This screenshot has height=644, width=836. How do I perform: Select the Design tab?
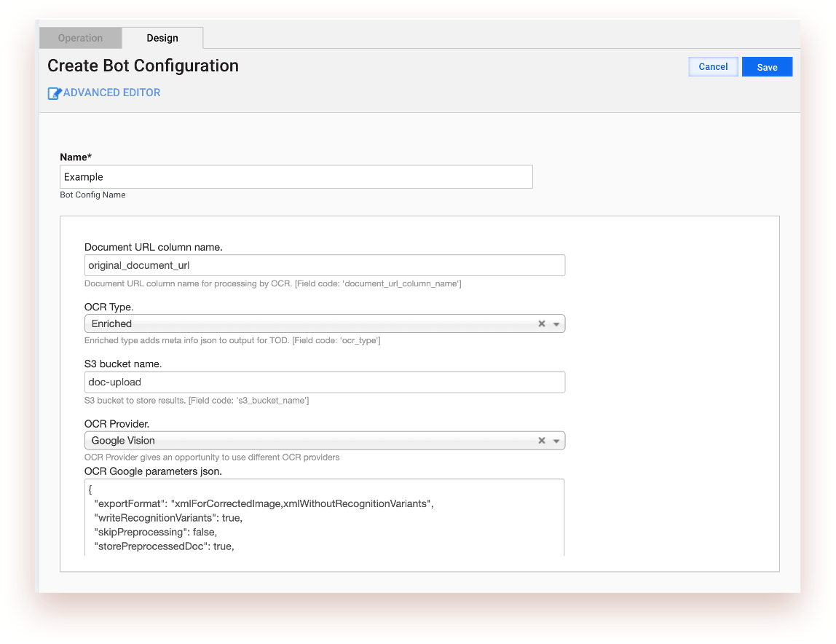pos(162,38)
